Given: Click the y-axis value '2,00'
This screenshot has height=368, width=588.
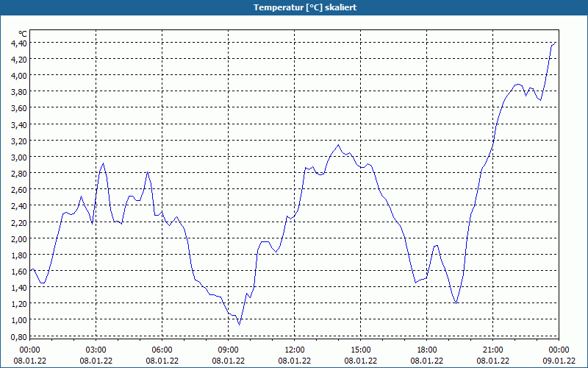Looking at the screenshot, I should click(x=19, y=239).
